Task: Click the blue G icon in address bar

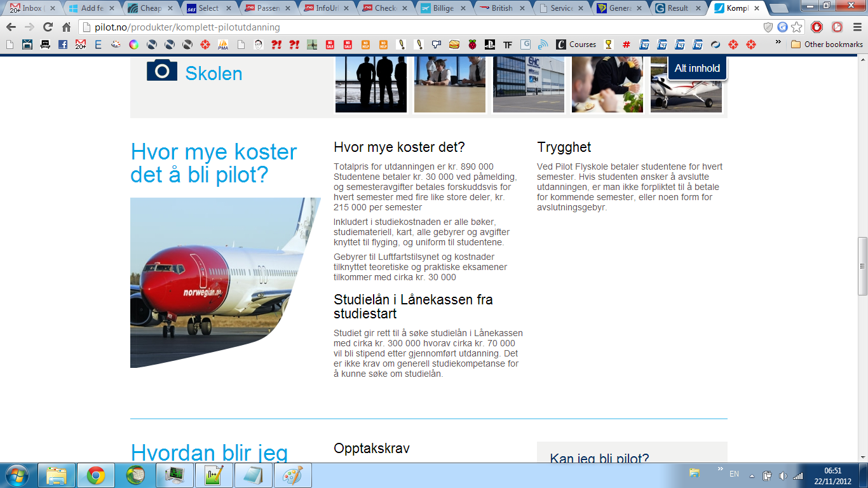Action: tap(782, 27)
